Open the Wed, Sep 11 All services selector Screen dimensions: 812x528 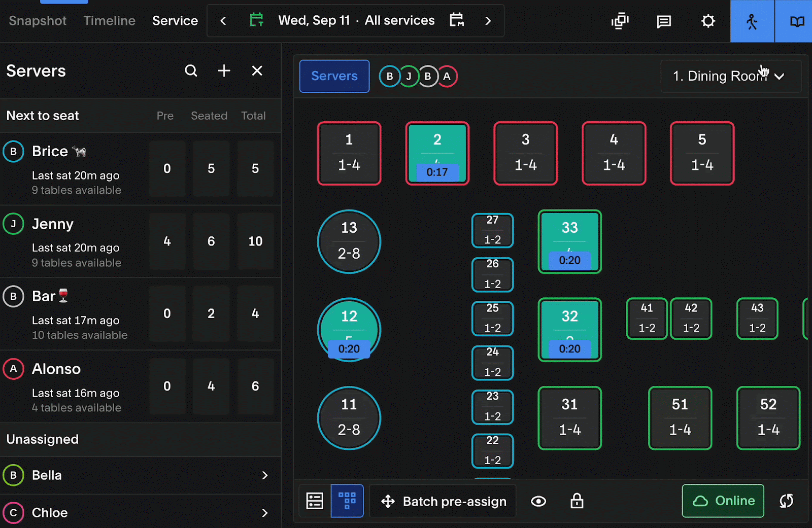coord(356,21)
